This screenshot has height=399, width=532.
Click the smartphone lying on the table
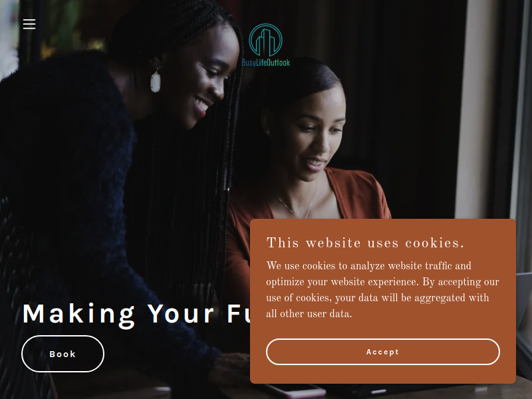pos(295,390)
